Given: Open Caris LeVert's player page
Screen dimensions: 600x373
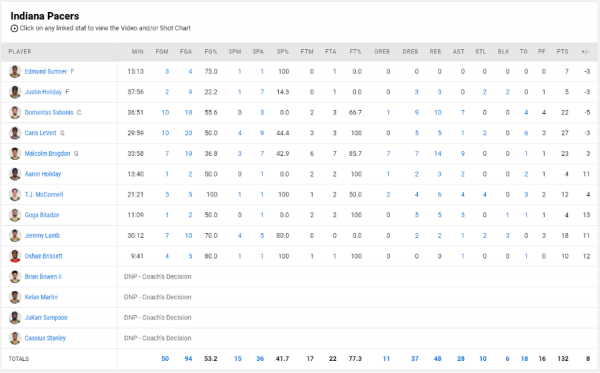Looking at the screenshot, I should coord(40,133).
